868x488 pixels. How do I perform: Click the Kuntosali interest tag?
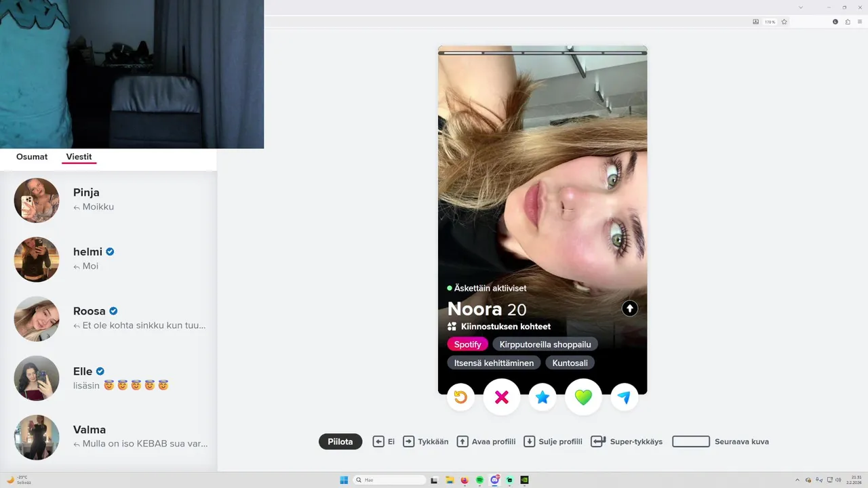(x=570, y=363)
